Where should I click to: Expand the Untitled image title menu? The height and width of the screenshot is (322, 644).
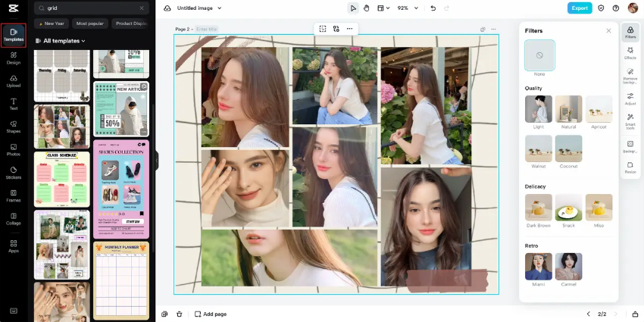(199, 8)
